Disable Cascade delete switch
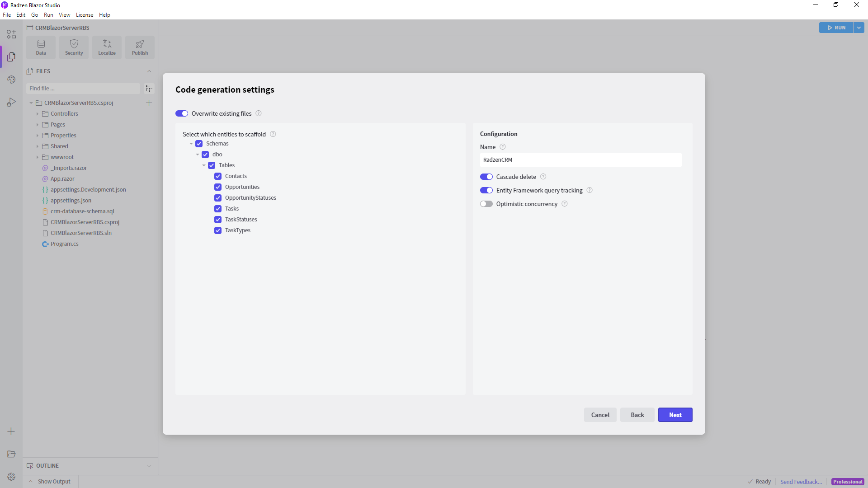The image size is (868, 488). [486, 177]
